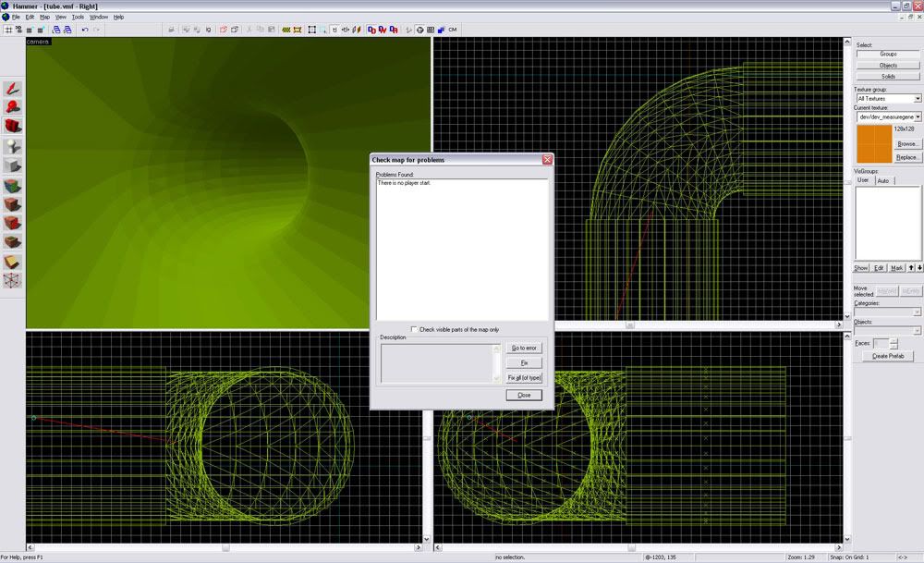924x563 pixels.
Task: Click the Go to error button
Action: coord(524,348)
